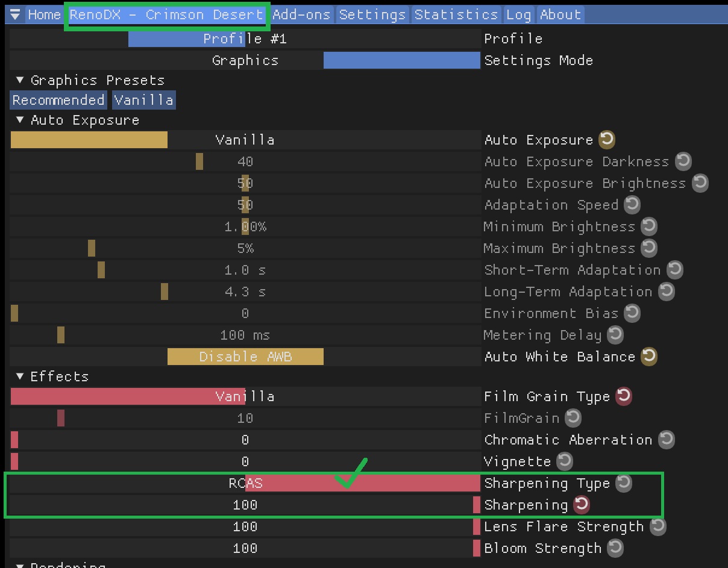
Task: Reset Auto Exposure to default
Action: point(607,140)
